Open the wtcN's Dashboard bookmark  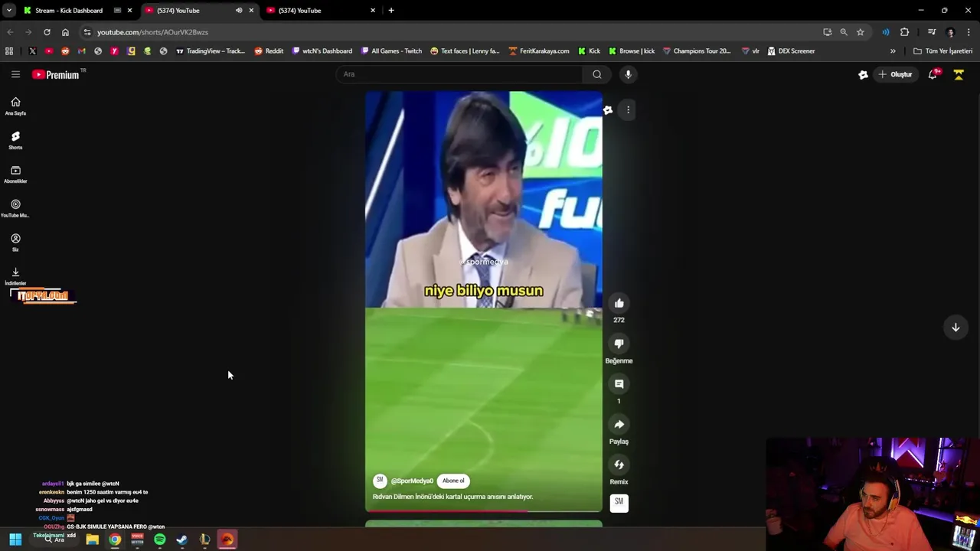(322, 51)
